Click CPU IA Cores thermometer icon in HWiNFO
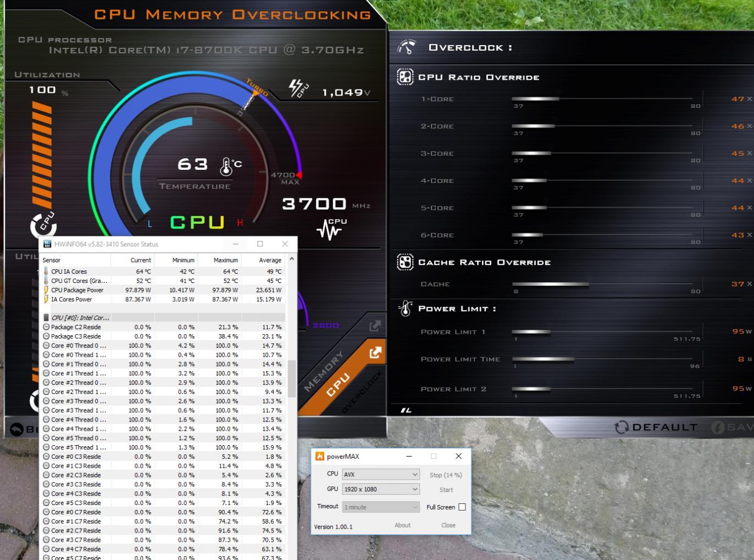754x560 pixels. 46,271
